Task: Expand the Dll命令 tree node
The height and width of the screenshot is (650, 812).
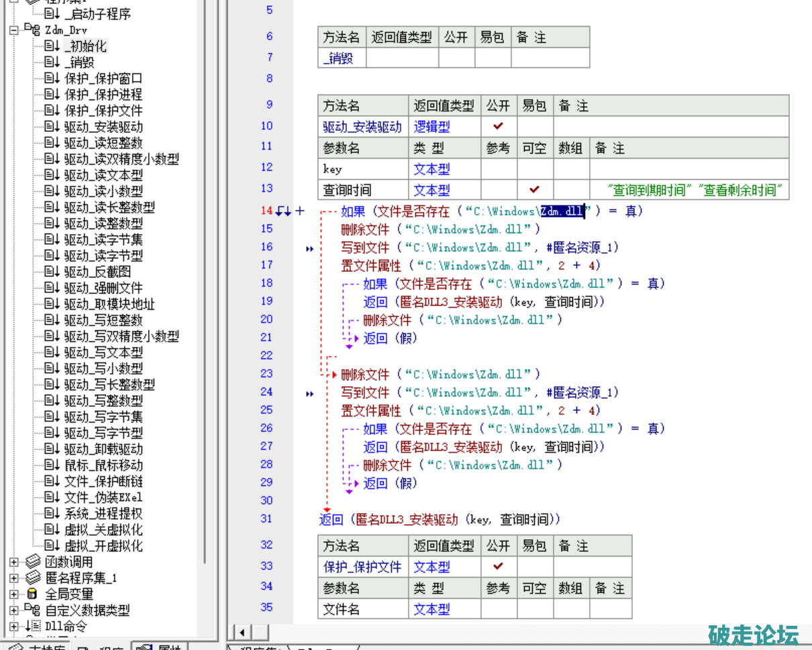Action: click(x=13, y=626)
